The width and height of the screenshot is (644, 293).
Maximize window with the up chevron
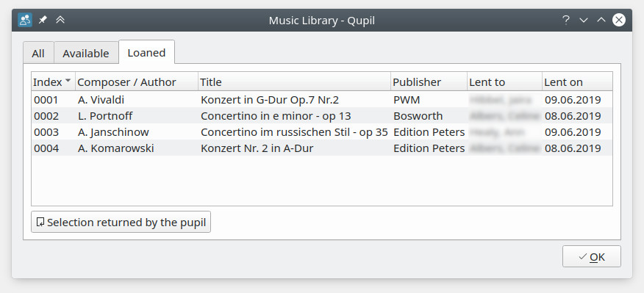601,20
